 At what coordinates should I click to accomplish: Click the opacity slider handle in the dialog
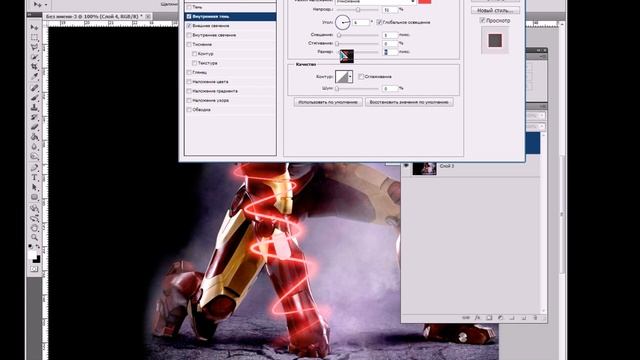point(358,9)
